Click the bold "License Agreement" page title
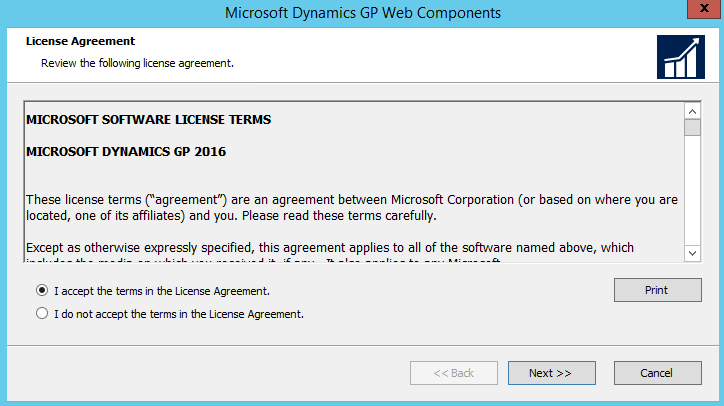Image resolution: width=724 pixels, height=406 pixels. click(x=80, y=41)
